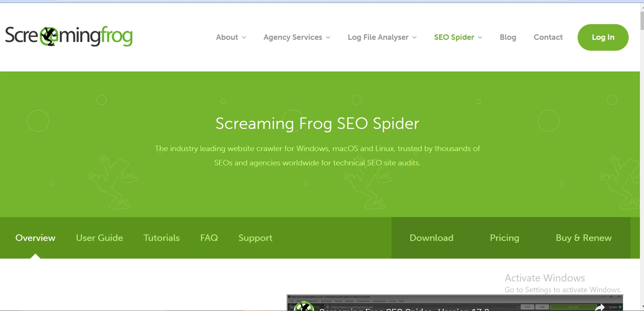
Task: Open Agency Services menu
Action: [x=293, y=37]
